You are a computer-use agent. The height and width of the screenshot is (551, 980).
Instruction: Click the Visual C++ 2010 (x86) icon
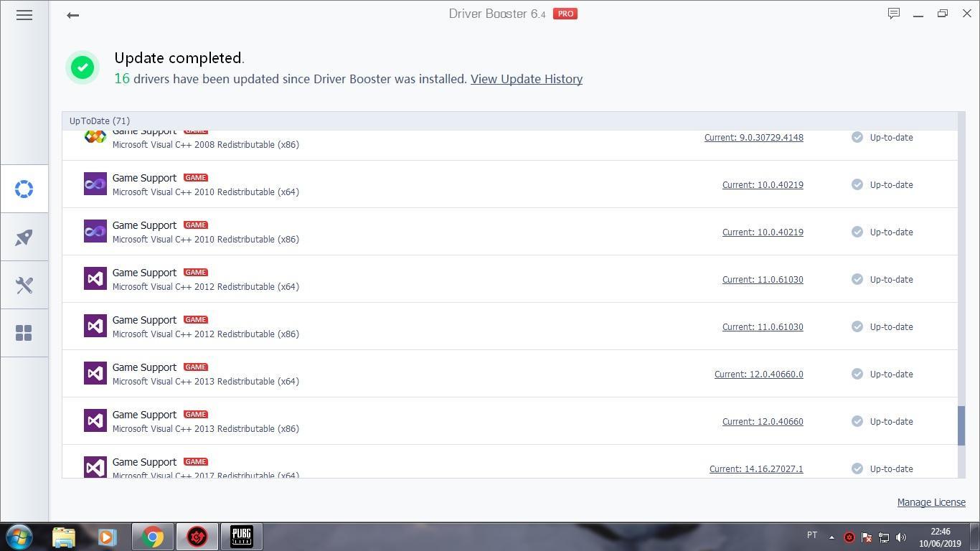pyautogui.click(x=95, y=231)
